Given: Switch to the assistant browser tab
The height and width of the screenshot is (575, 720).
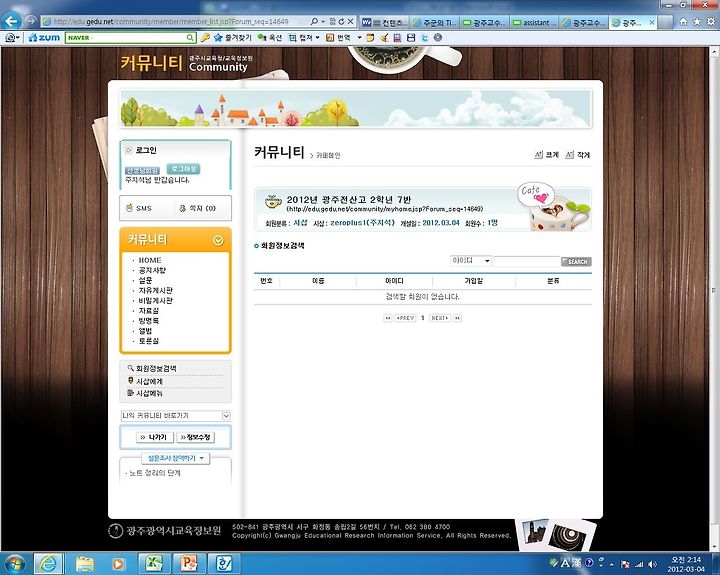Looking at the screenshot, I should (x=534, y=22).
